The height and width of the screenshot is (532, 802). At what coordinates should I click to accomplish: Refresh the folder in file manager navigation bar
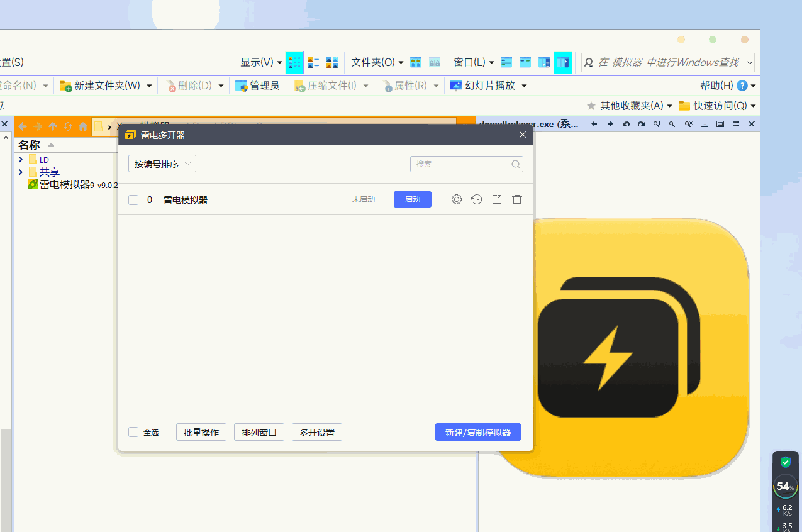[68, 126]
